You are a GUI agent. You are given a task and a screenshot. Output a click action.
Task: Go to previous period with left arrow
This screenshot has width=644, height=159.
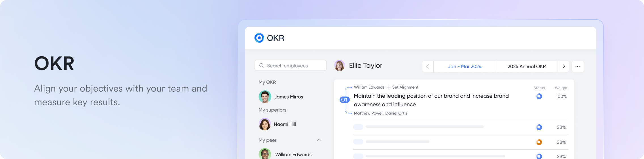click(428, 66)
